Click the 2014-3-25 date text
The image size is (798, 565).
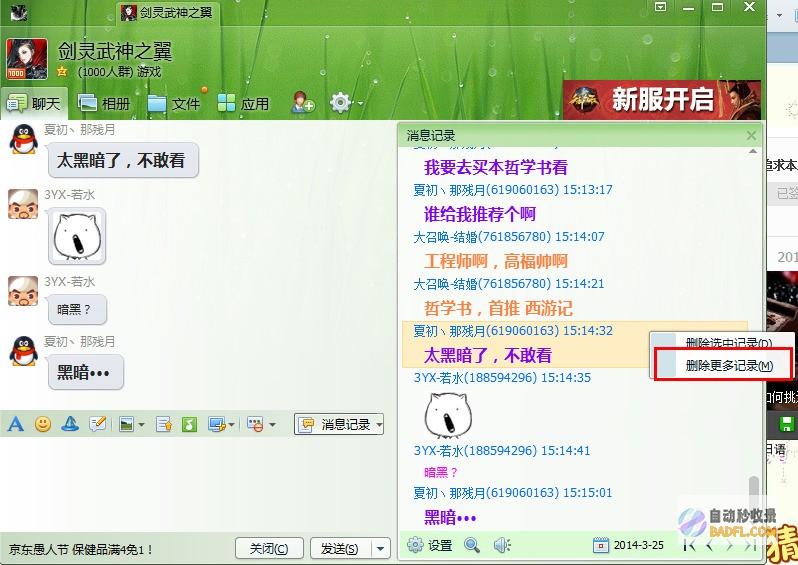(638, 545)
